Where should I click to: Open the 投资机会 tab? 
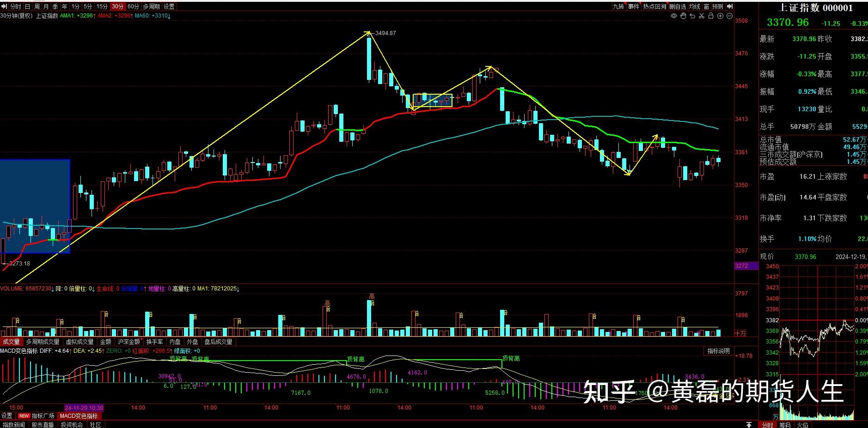[x=72, y=424]
